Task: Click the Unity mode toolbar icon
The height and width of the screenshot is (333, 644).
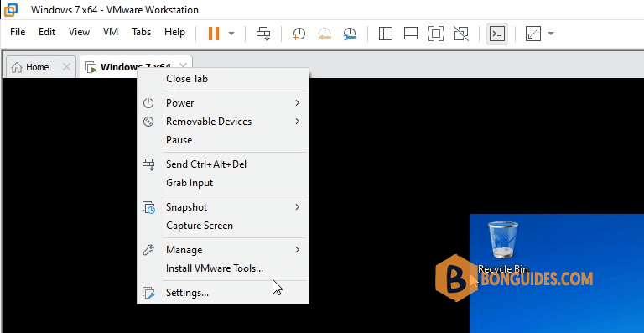Action: [x=461, y=34]
